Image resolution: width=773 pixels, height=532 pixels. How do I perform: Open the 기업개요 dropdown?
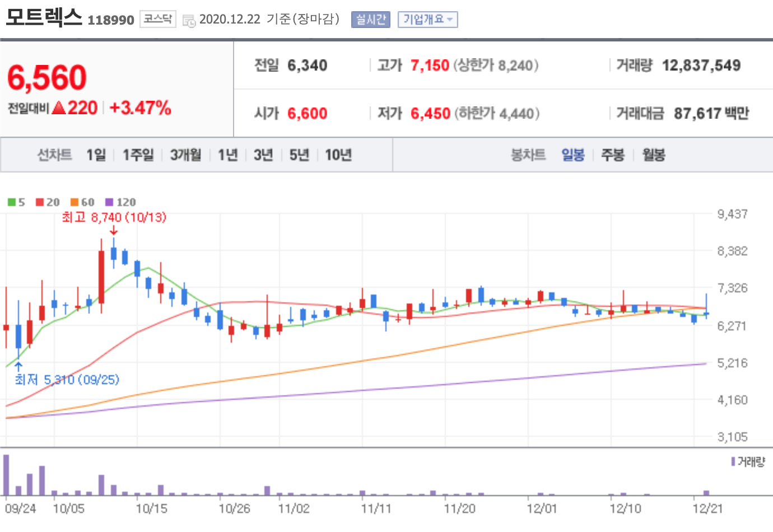(427, 20)
